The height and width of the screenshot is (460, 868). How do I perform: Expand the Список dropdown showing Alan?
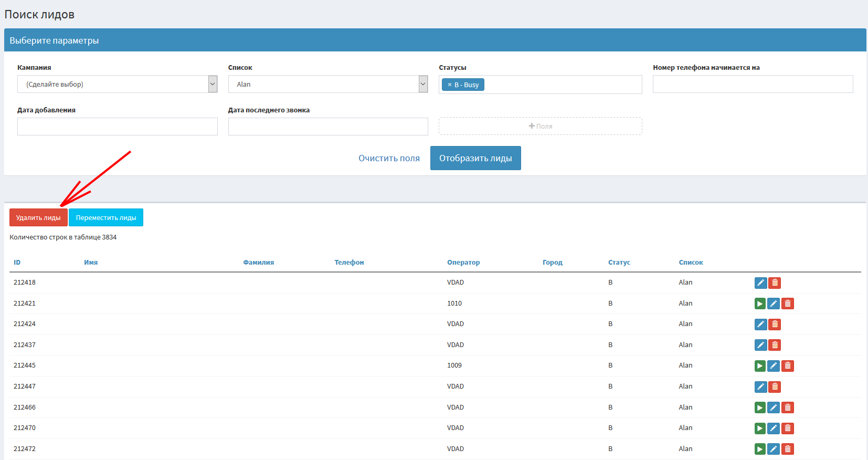click(327, 84)
